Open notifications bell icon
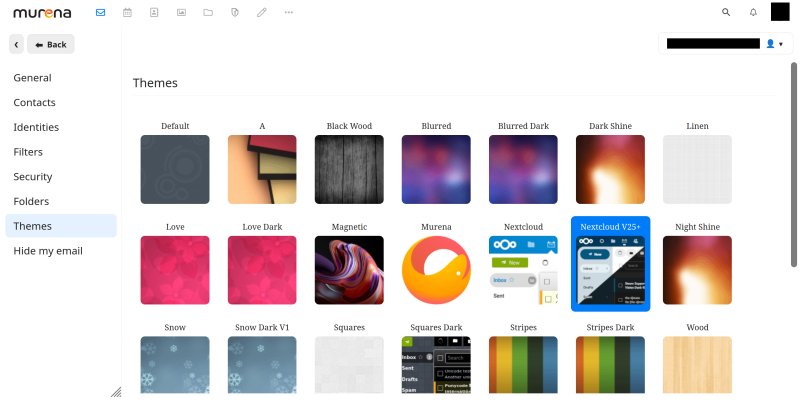The width and height of the screenshot is (800, 400). 753,12
